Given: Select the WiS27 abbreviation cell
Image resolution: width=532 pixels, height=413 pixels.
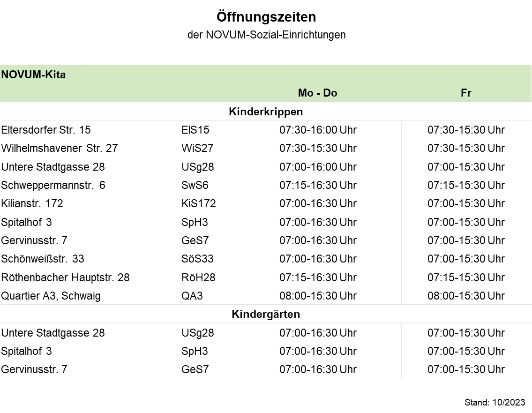Looking at the screenshot, I should 197,148.
